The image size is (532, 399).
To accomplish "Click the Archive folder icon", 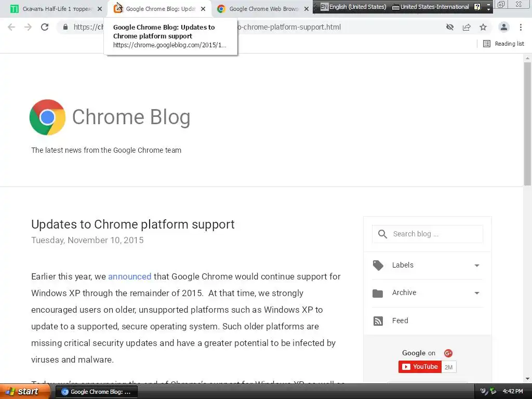I will 378,293.
